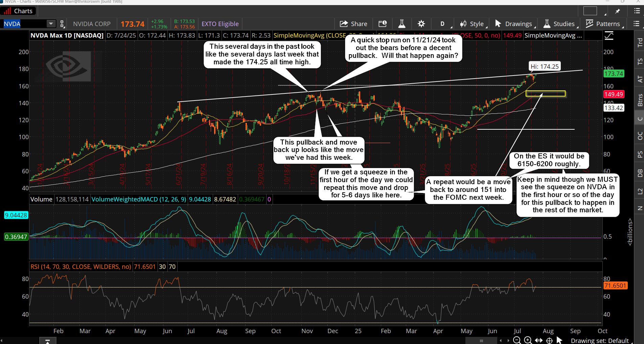Open the Drawing set: Default dropdown
Image resolution: width=644 pixels, height=344 pixels.
point(601,341)
